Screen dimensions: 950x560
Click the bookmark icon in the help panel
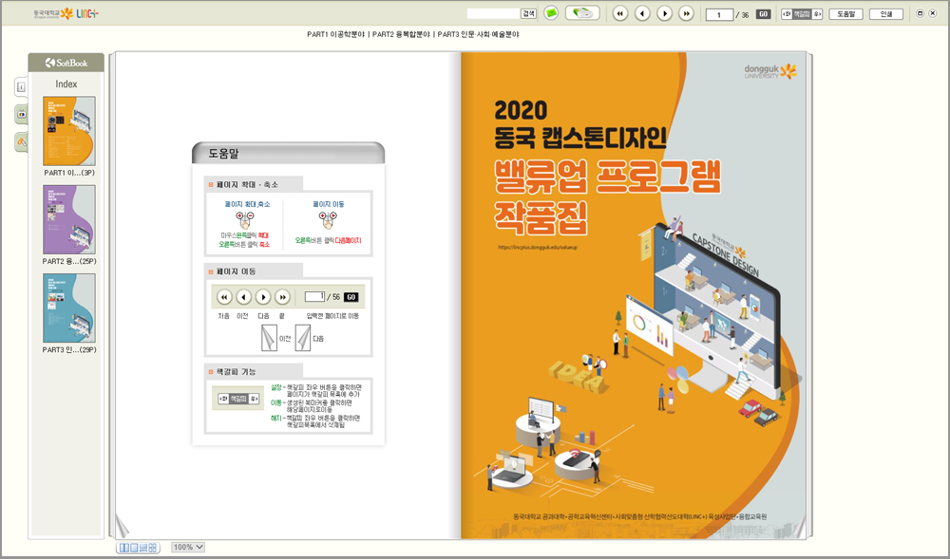[238, 399]
